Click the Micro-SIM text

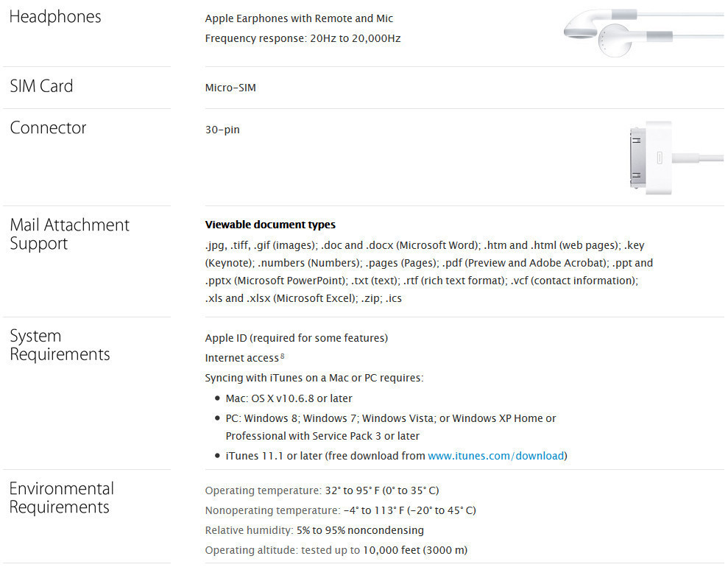[230, 88]
